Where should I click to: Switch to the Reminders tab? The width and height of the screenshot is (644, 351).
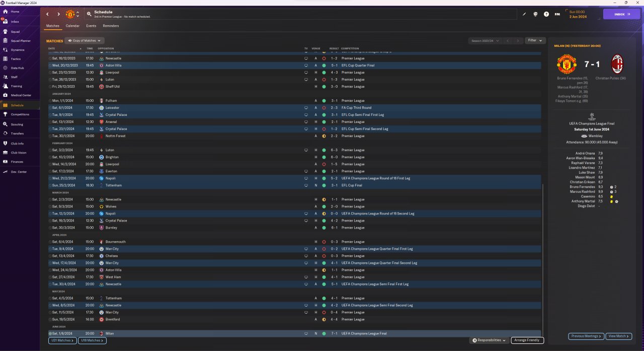pyautogui.click(x=111, y=26)
